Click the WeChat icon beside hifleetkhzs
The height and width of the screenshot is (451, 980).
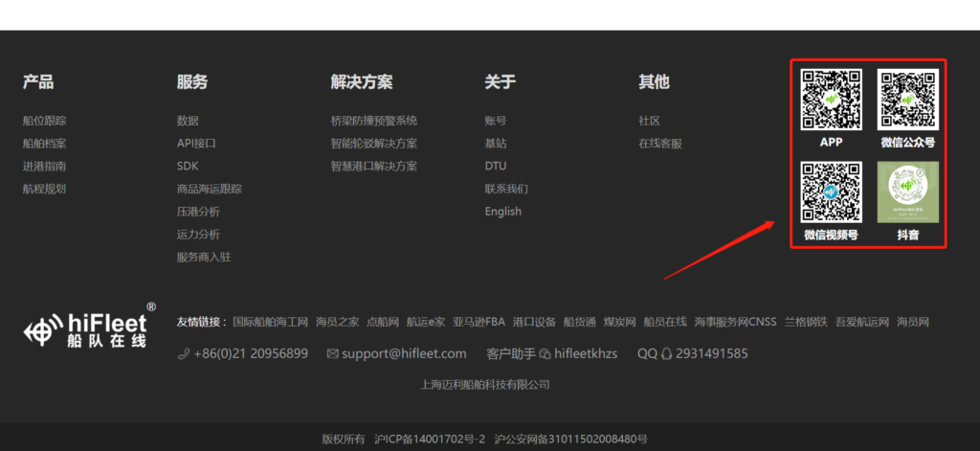pos(545,354)
